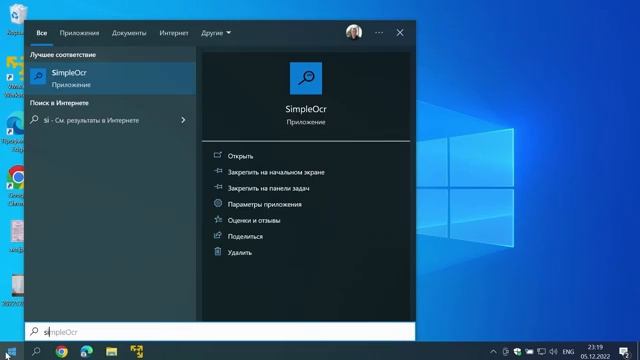Screen dimensions: 640x360
Task: Click the magnifier icon in search box
Action: point(35,331)
